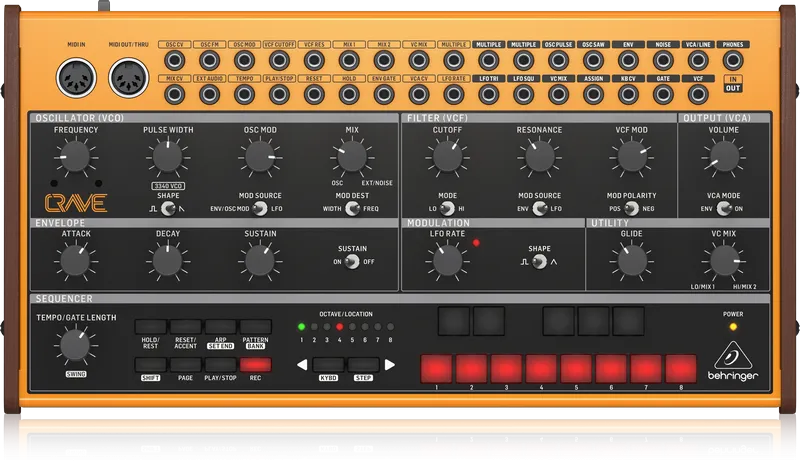Click the MIDI IN DIN socket
Screen dimensions: 800x469
[x=76, y=78]
